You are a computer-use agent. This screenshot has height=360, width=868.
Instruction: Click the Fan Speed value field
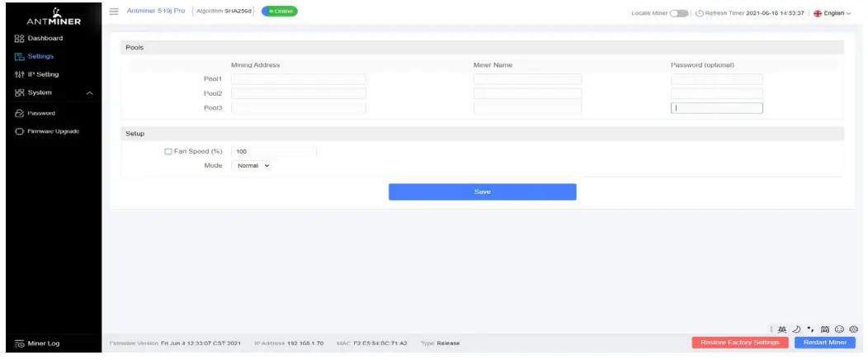[x=274, y=151]
